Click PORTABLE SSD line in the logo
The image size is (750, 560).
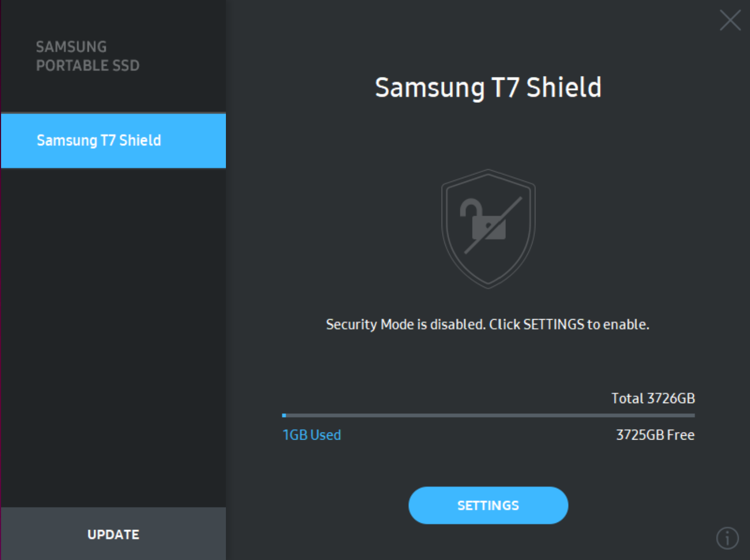[87, 65]
